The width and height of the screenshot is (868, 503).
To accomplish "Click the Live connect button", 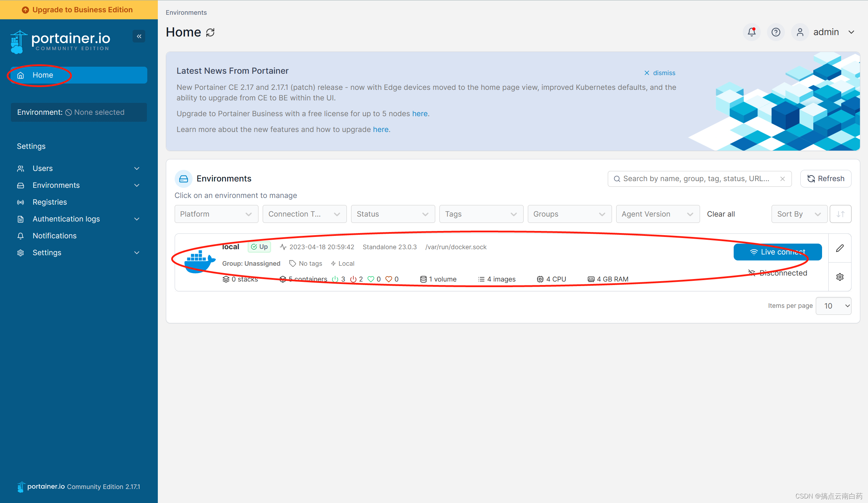I will 778,252.
